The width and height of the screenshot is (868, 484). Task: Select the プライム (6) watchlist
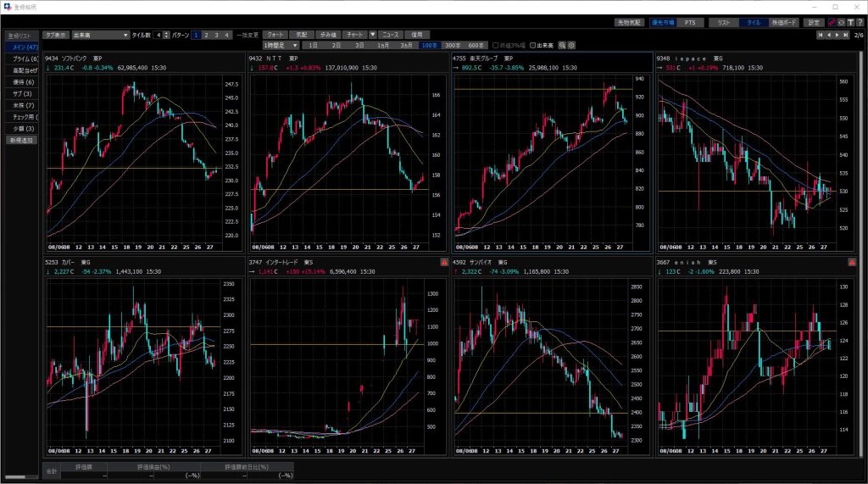(x=22, y=58)
